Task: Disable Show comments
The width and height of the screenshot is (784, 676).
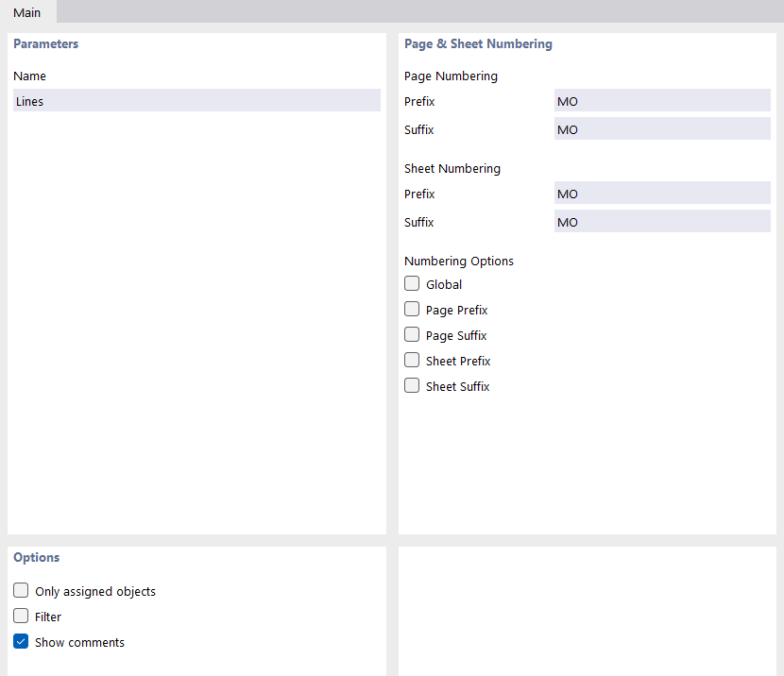Action: (21, 641)
